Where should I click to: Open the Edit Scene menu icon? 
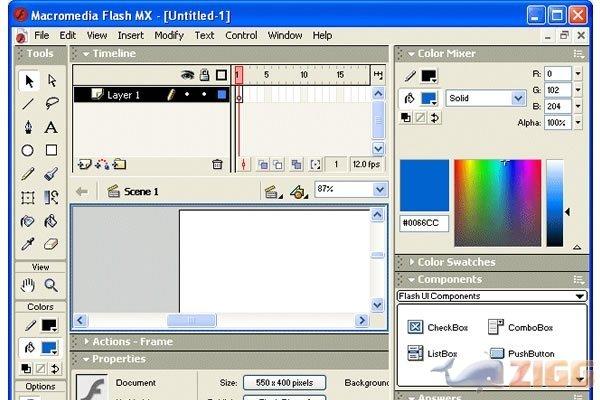[272, 191]
